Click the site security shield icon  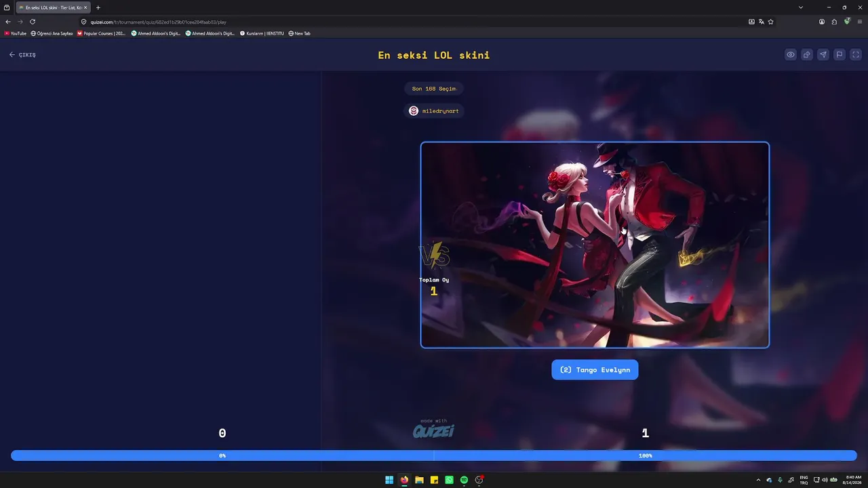(84, 22)
